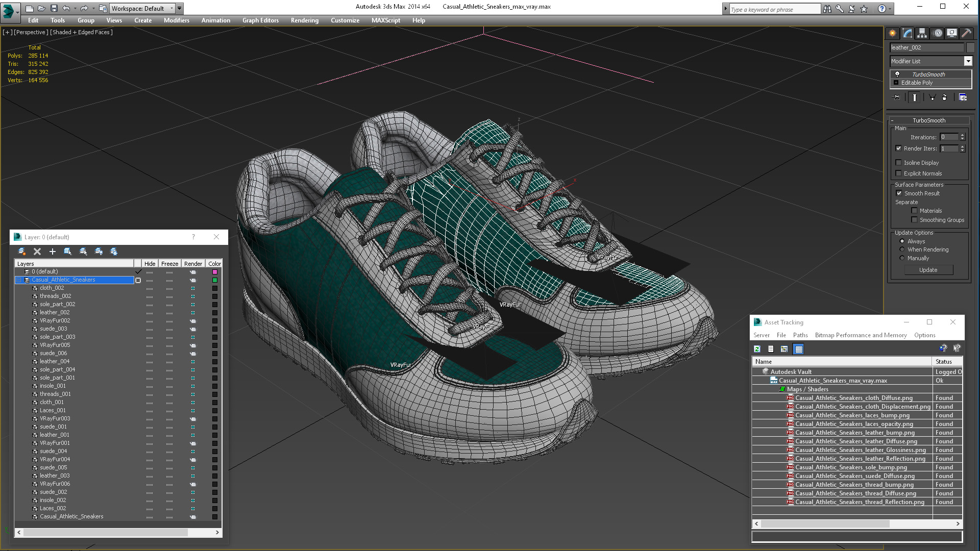980x551 pixels.
Task: Toggle Pin Stack icon under modifier stack
Action: [x=896, y=97]
